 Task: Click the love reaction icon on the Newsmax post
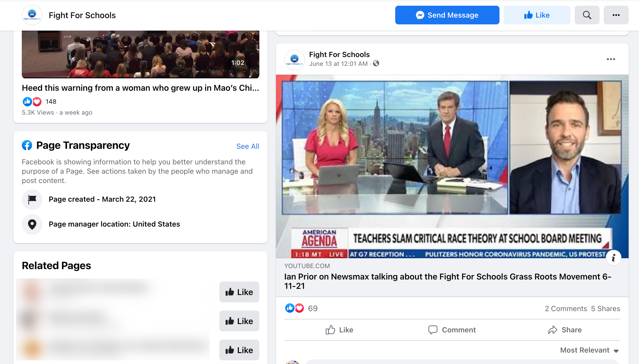(299, 308)
